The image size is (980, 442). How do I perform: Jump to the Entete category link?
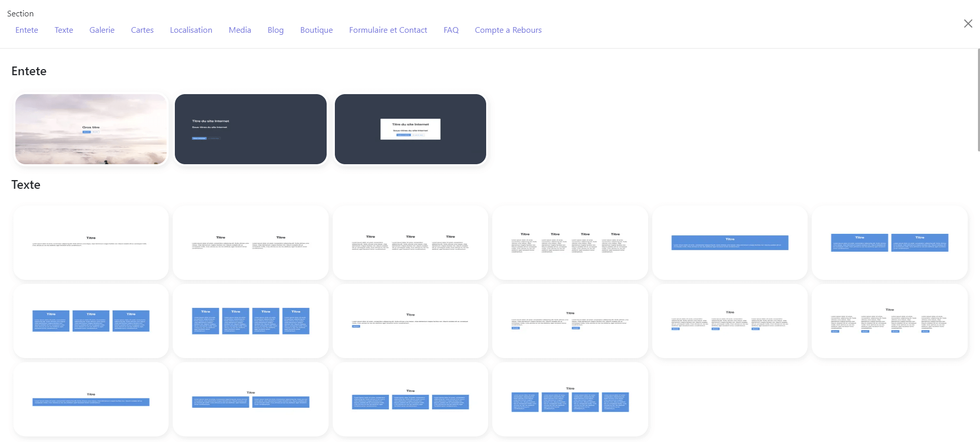pos(27,30)
